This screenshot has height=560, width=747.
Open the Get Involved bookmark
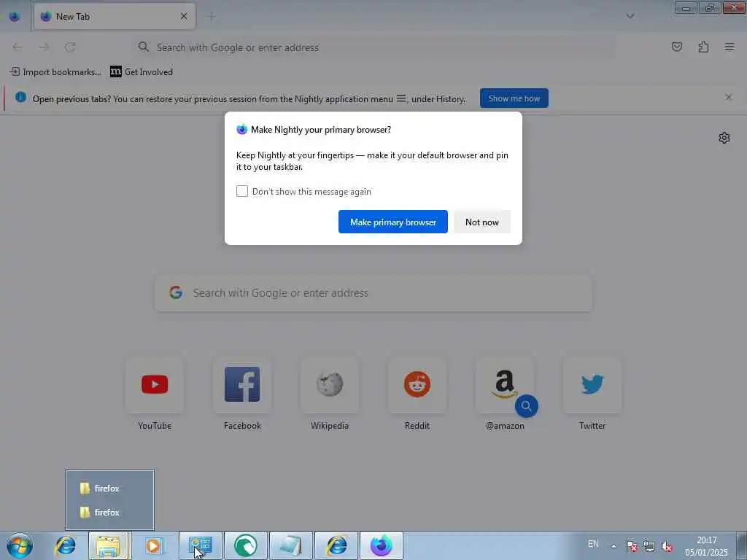pos(142,72)
